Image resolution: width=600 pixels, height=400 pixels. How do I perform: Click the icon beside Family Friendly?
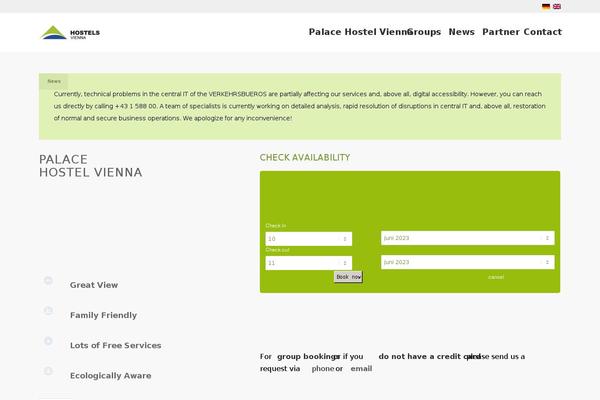48,310
